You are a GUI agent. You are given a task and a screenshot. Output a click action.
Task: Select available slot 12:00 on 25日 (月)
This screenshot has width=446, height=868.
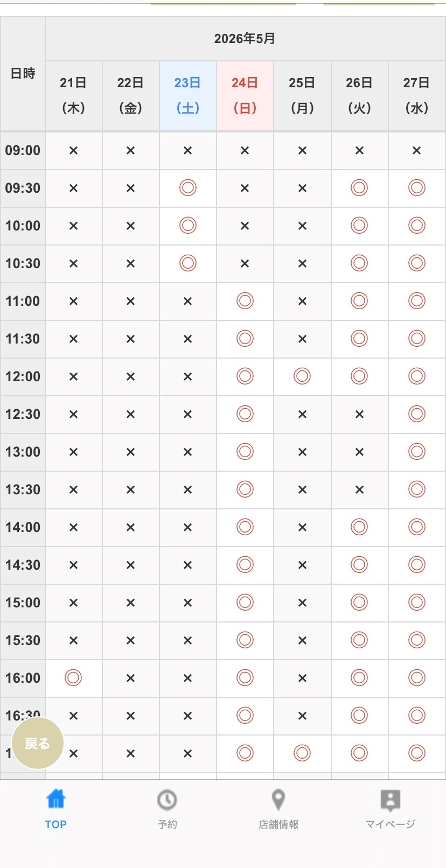[x=302, y=376]
